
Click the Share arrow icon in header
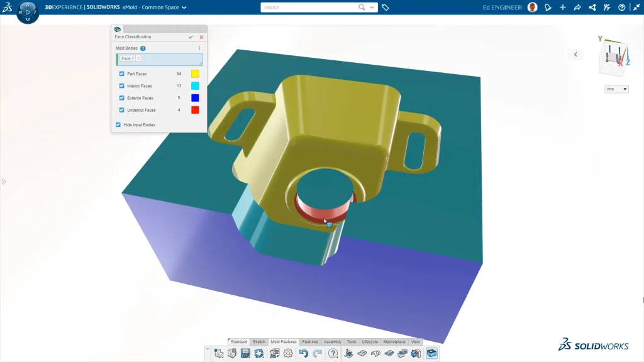(x=577, y=8)
